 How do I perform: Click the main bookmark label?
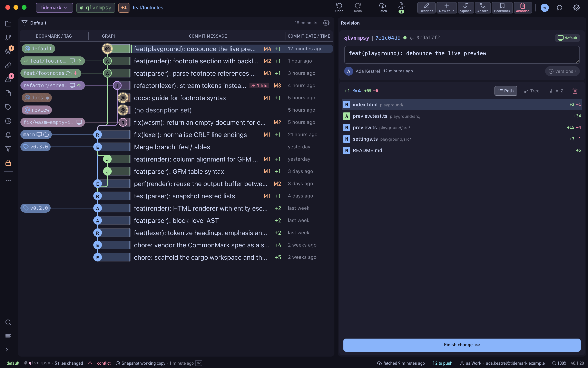[x=36, y=135]
